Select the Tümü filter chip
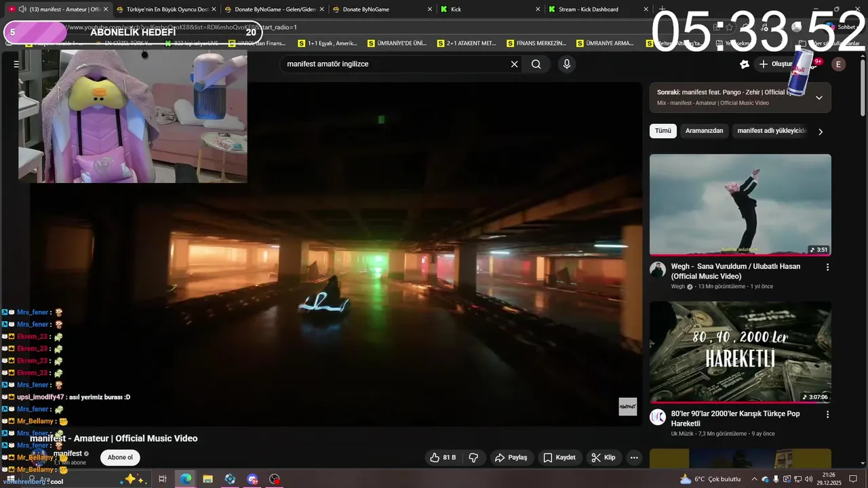The height and width of the screenshot is (488, 868). pos(663,131)
